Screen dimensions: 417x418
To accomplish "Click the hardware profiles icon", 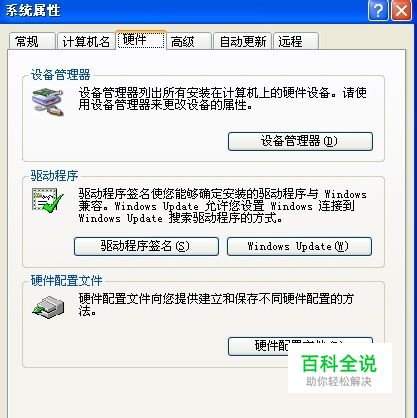I will tap(49, 307).
